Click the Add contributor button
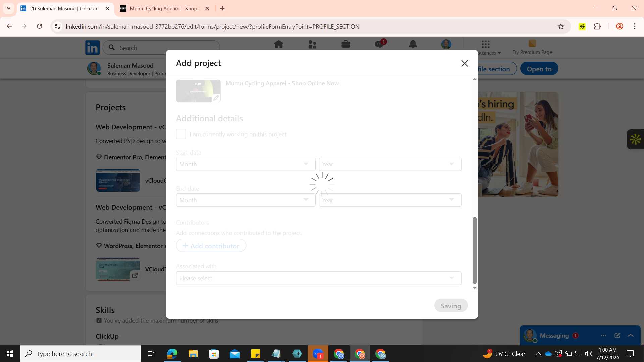The width and height of the screenshot is (644, 362). 211,246
